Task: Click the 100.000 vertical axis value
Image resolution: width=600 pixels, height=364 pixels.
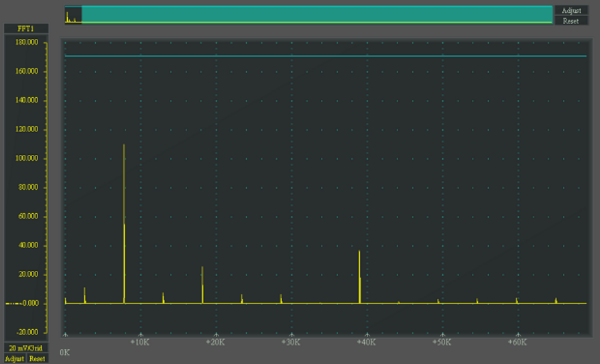Action: [27, 158]
